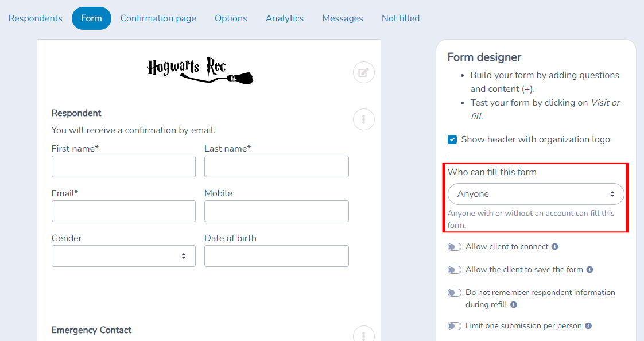Image resolution: width=644 pixels, height=341 pixels.
Task: Click info icon beside Allow client to connect
Action: click(555, 246)
